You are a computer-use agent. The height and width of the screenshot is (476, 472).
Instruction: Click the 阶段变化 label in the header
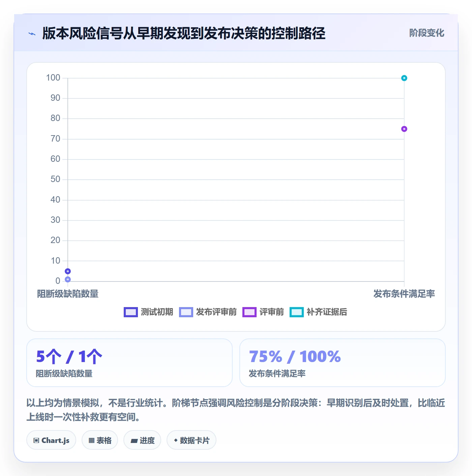[426, 33]
